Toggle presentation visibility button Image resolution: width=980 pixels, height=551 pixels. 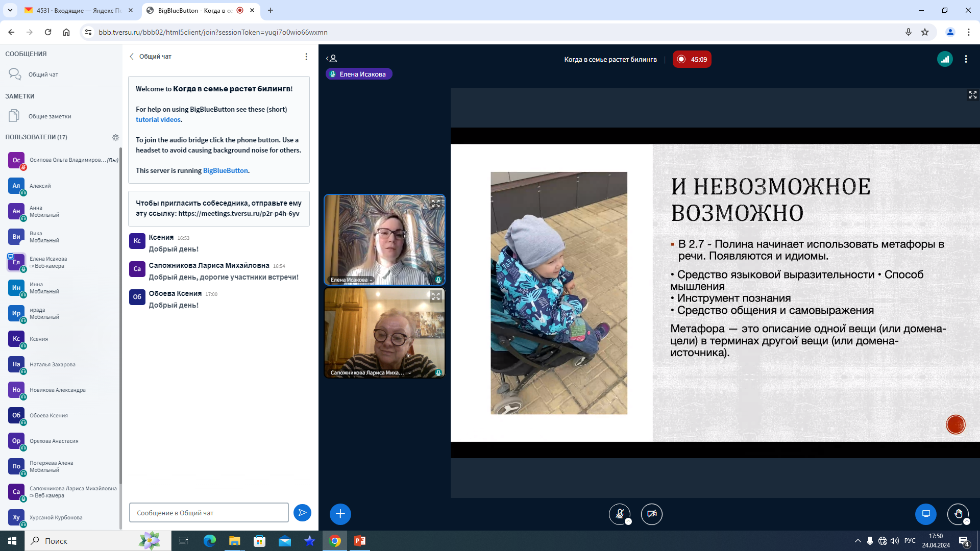[x=925, y=514]
